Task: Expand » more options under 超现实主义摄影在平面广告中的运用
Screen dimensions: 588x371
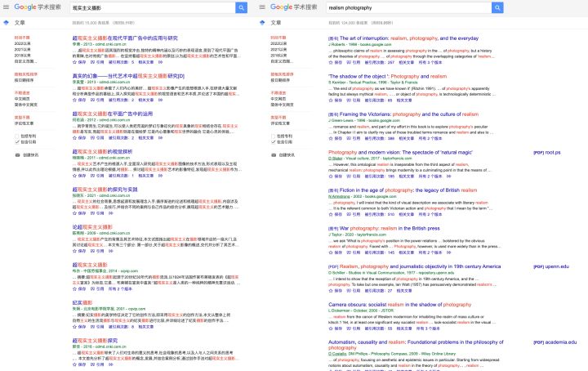Action: click(x=160, y=138)
